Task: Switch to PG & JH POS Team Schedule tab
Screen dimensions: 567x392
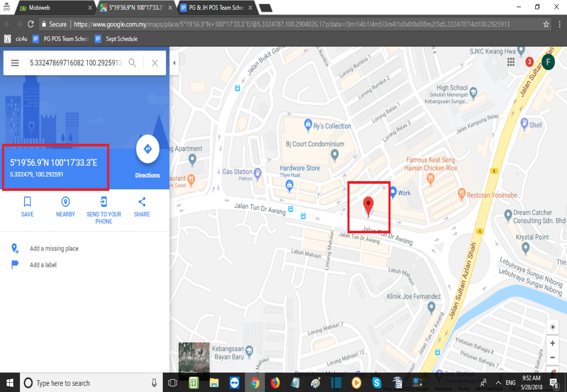Action: point(216,7)
